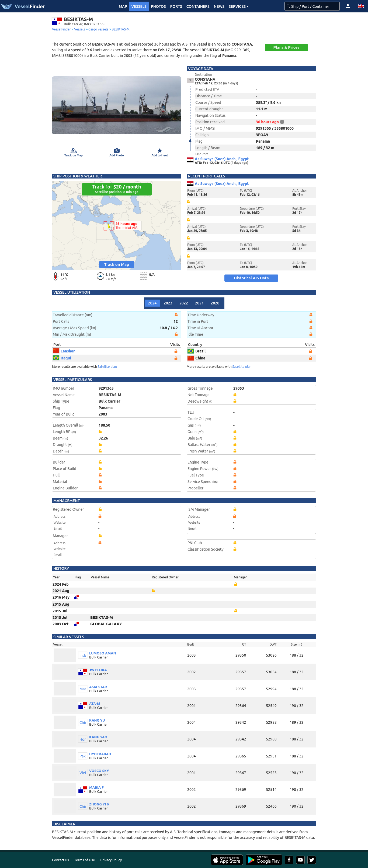Select the 2024 utilization tab
Screen dimensions: 368x868
point(152,303)
